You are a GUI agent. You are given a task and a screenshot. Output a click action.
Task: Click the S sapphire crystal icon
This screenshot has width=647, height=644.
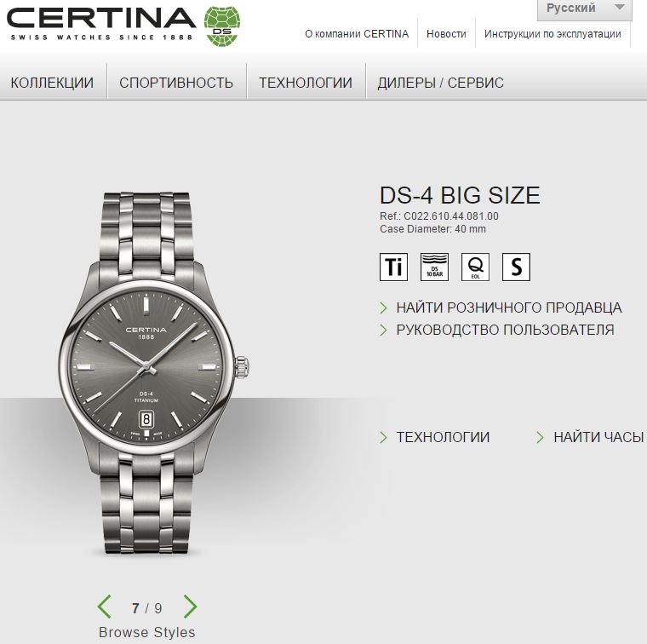pos(516,267)
